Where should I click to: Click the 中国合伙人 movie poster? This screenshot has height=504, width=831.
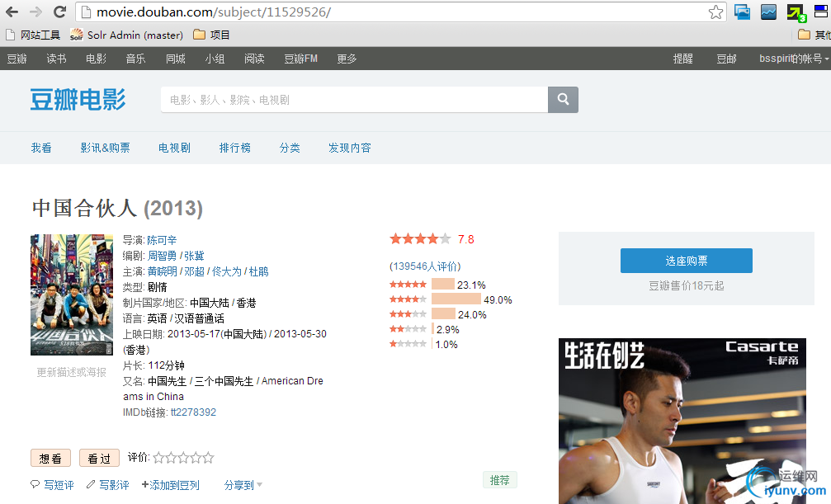(72, 294)
